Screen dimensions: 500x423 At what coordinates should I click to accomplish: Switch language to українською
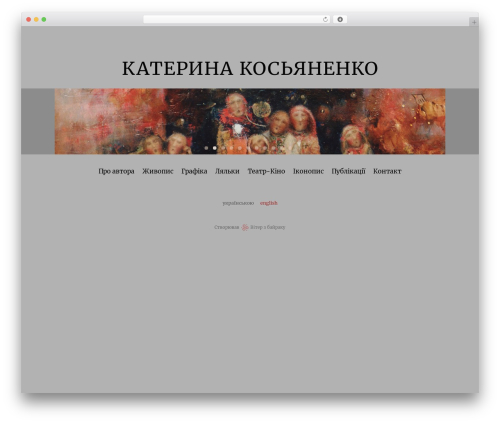tap(238, 203)
